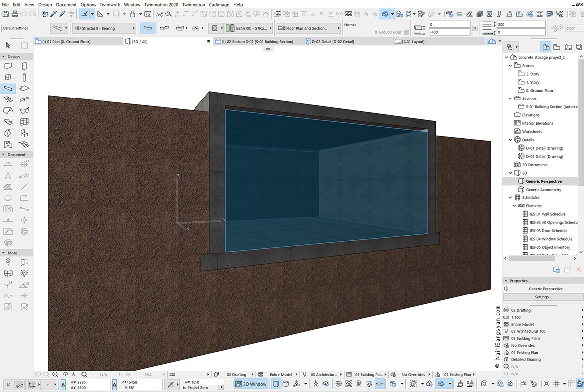Click the Pick Up Parameters eyedropper icon
Image resolution: width=584 pixels, height=392 pixels.
coord(53,14)
